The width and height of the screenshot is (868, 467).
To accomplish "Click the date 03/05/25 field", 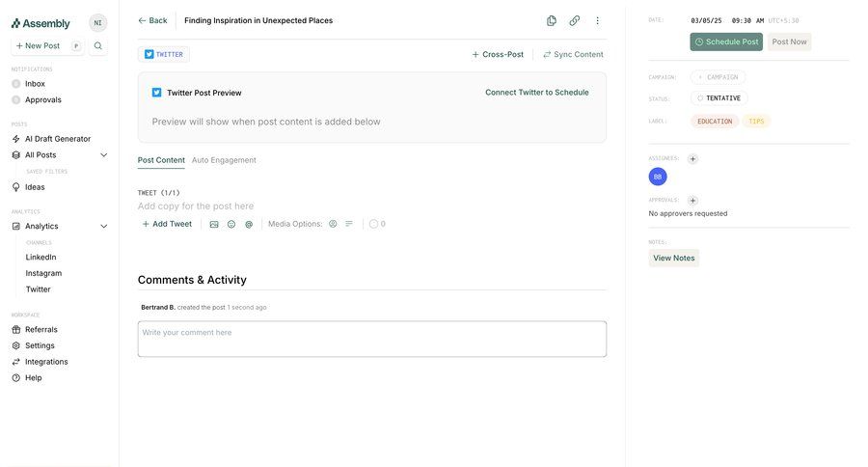I will tap(706, 20).
